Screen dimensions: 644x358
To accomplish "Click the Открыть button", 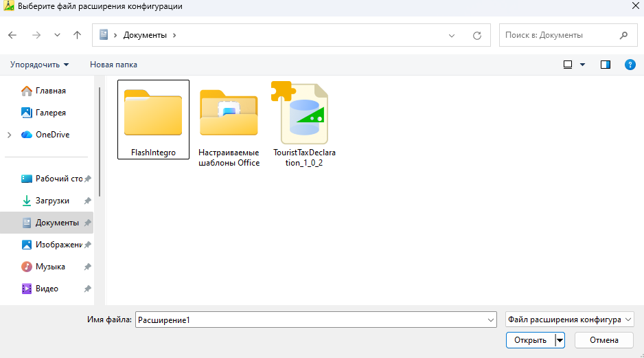I will coord(530,340).
